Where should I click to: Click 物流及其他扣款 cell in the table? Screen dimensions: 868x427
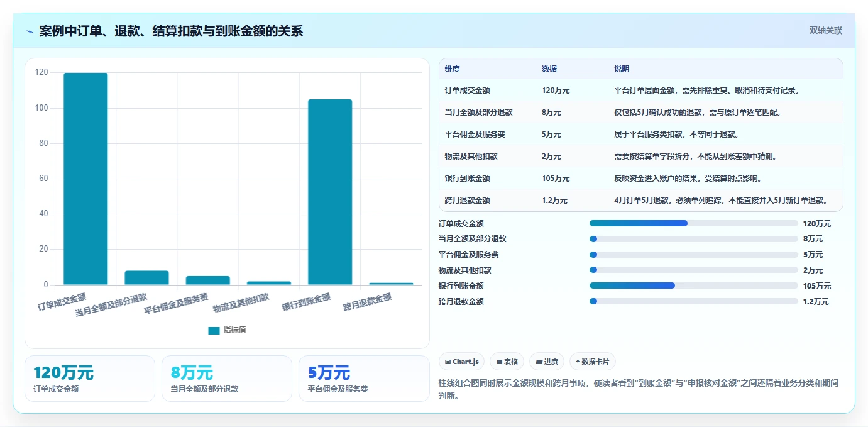(x=471, y=157)
